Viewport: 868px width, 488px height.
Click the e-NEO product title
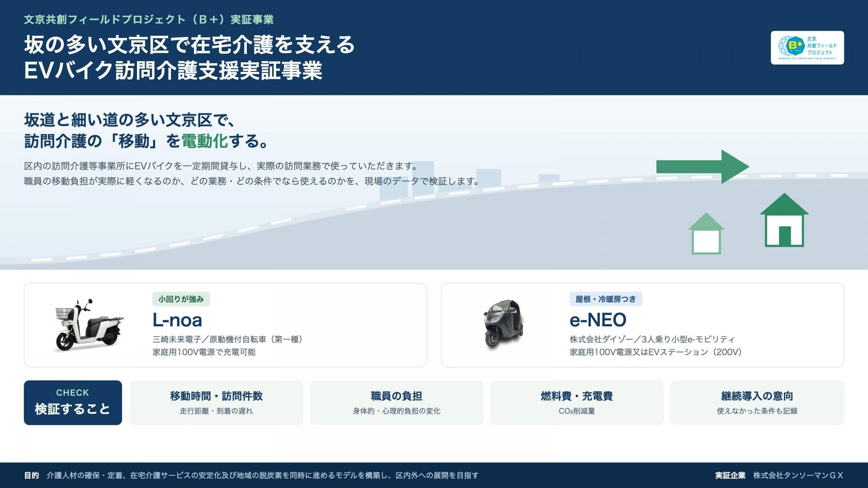(x=598, y=320)
